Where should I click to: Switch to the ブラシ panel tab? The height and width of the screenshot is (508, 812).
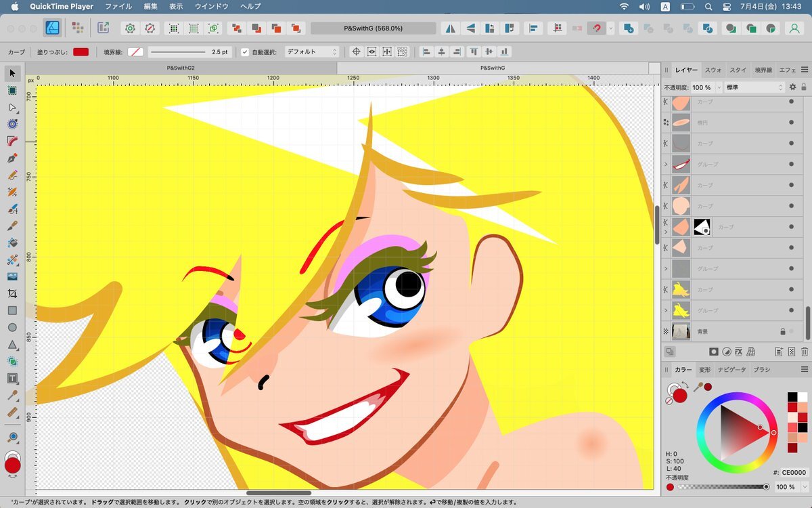pyautogui.click(x=762, y=370)
